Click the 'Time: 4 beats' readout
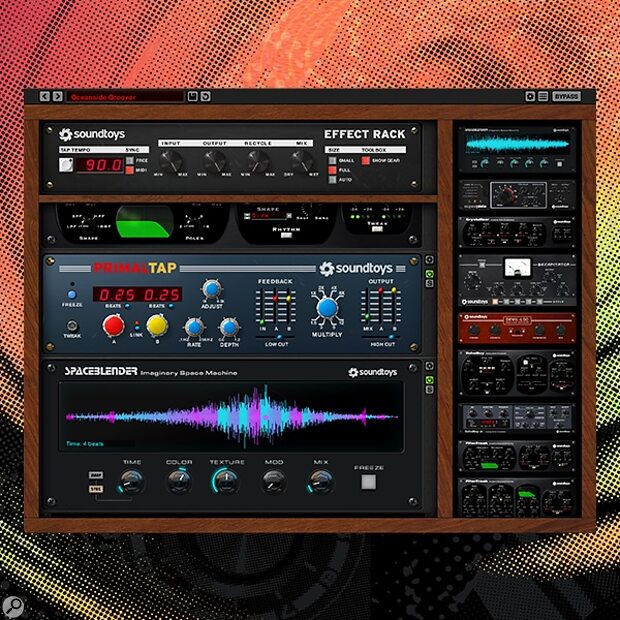The height and width of the screenshot is (620, 620). point(85,444)
